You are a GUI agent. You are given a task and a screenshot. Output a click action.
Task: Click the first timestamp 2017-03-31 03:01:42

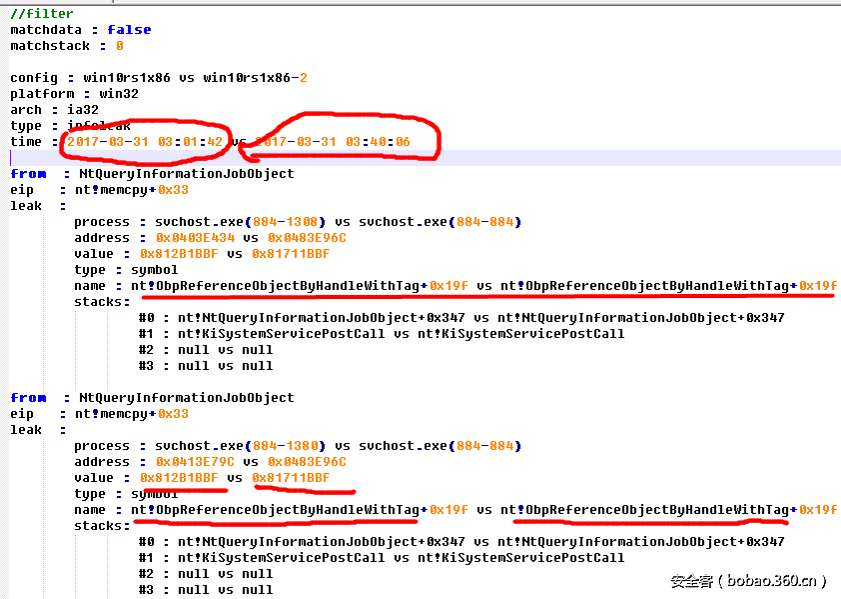144,141
